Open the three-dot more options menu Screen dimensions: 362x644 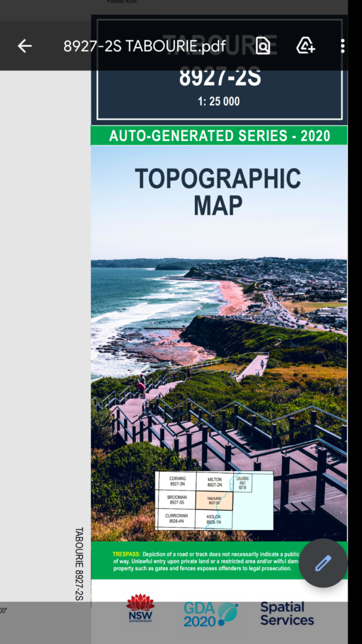[x=343, y=46]
